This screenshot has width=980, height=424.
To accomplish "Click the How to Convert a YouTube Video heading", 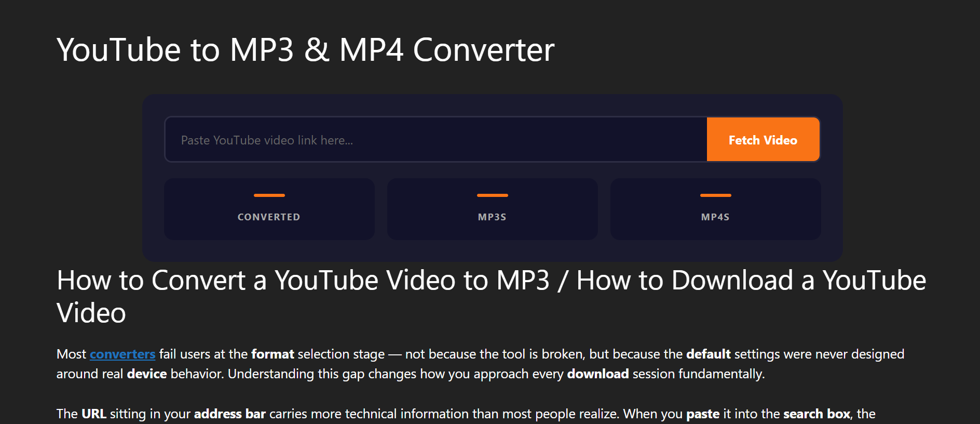I will [491, 297].
